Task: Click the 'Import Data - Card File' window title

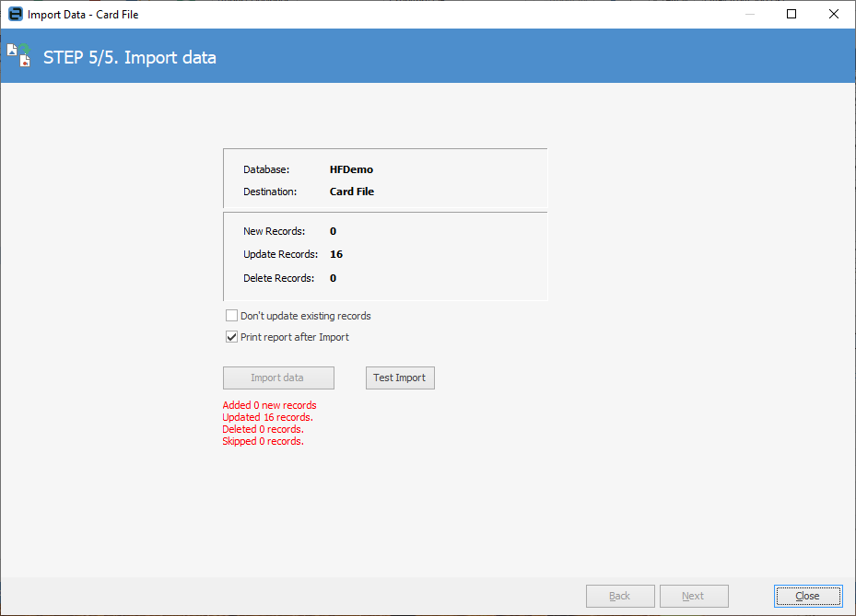Action: click(83, 15)
